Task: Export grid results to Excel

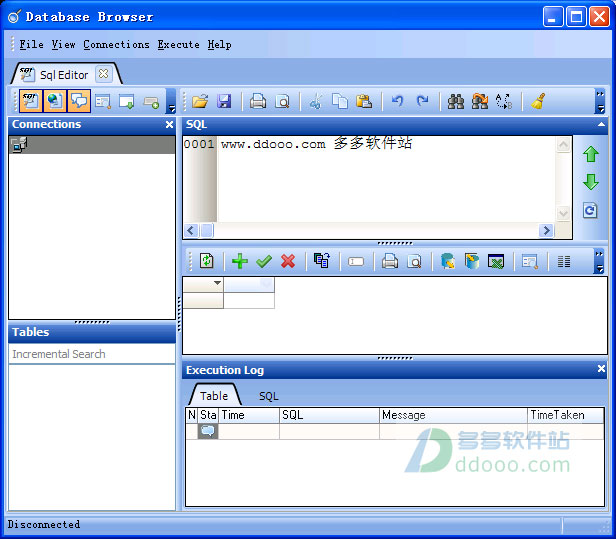Action: (496, 261)
